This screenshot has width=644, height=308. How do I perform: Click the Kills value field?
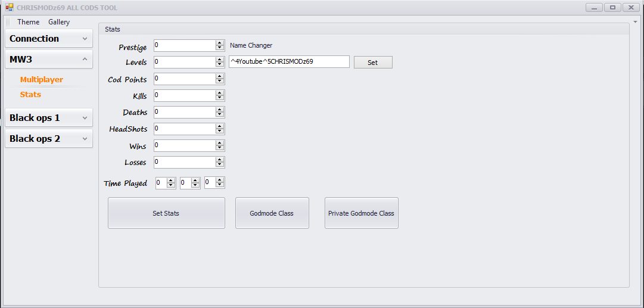[x=185, y=96]
